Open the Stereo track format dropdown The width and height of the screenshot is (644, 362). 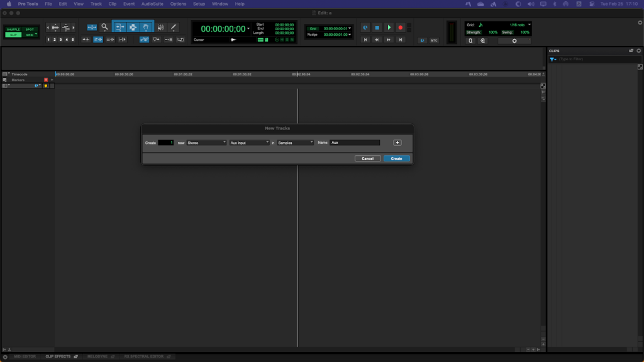[x=208, y=142]
